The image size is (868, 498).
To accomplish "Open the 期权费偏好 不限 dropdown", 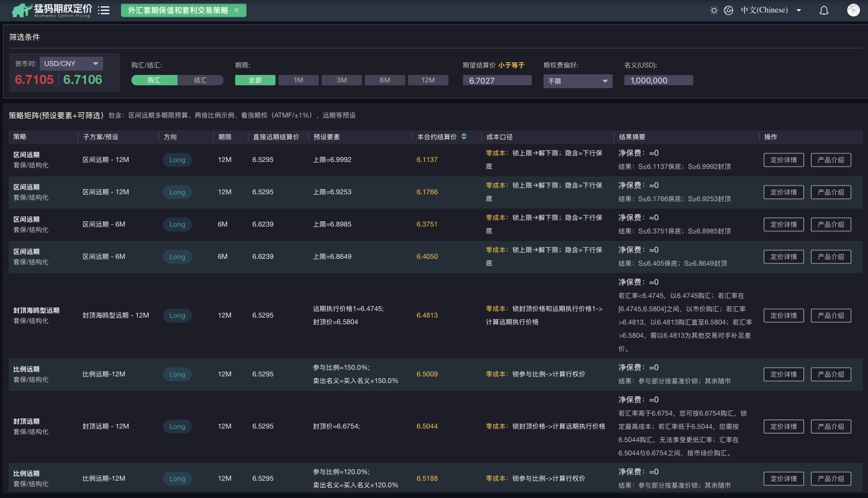I will (x=578, y=81).
